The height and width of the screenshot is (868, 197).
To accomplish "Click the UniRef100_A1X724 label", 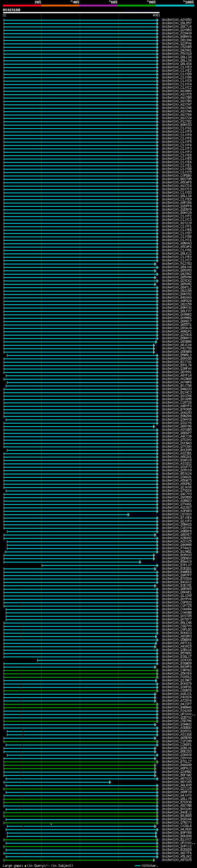I will pos(177,118).
